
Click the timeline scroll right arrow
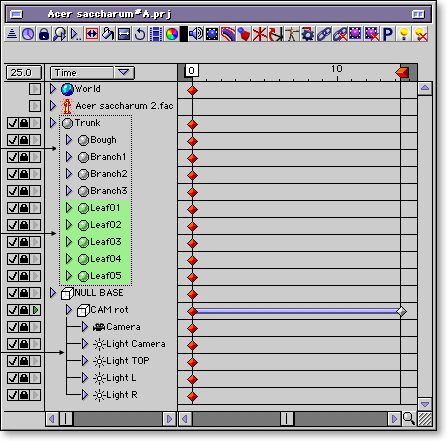[x=394, y=418]
